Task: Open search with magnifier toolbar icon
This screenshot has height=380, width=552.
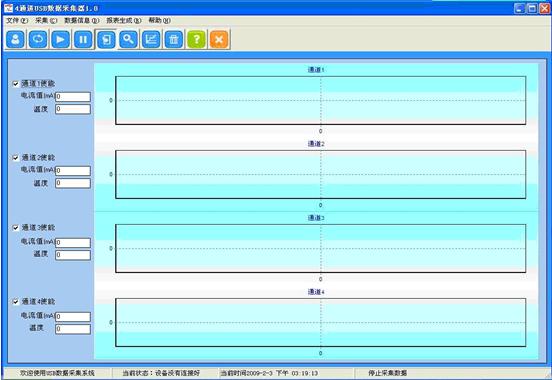Action: (128, 39)
